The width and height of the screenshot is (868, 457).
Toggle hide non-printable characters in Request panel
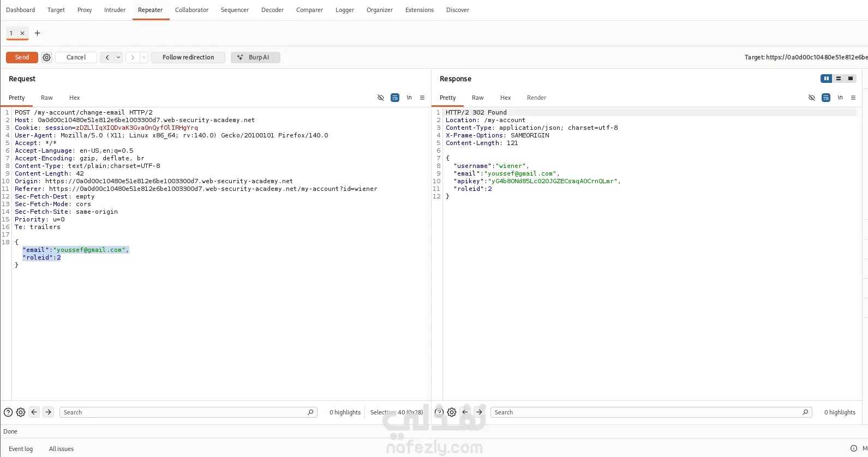[381, 98]
